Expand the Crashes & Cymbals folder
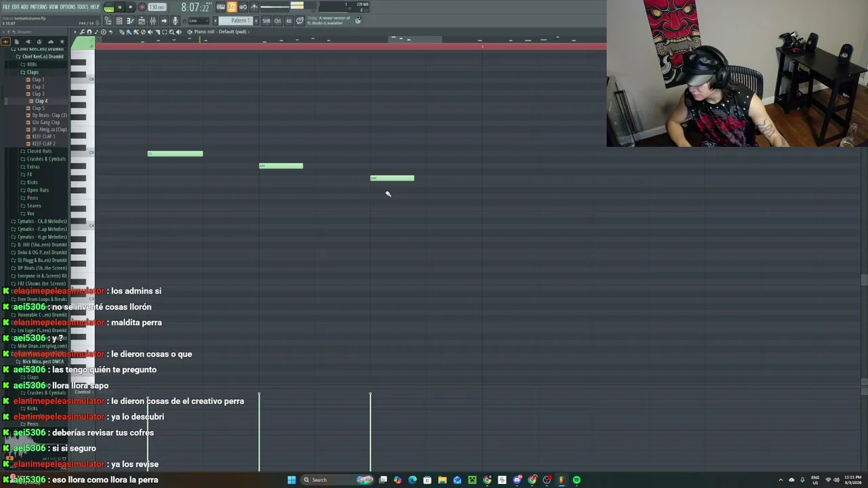 click(x=46, y=159)
